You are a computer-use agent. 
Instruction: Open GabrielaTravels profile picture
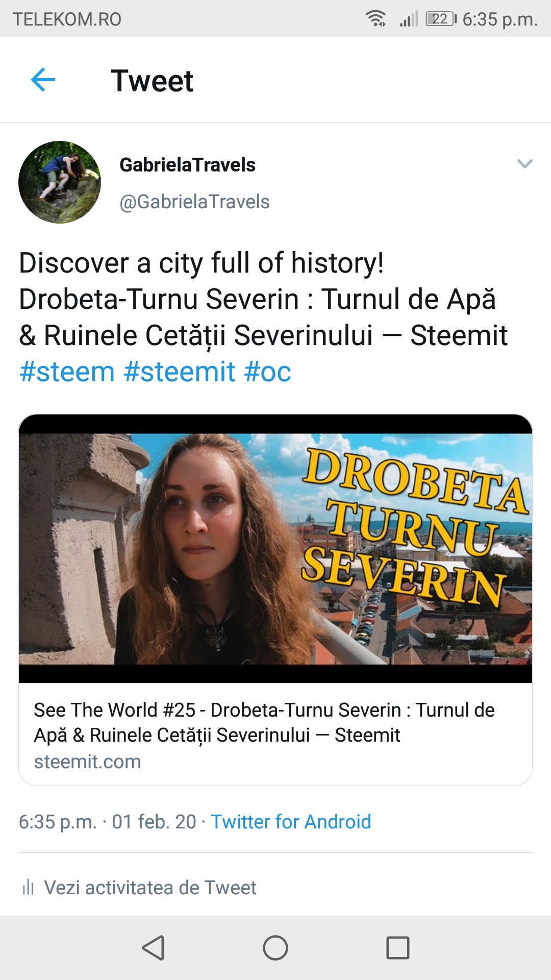tap(60, 182)
